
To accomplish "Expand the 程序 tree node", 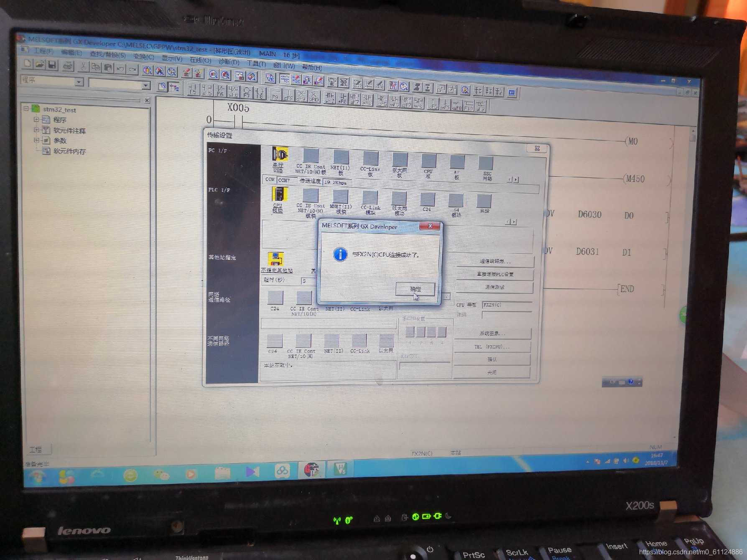I will pos(36,119).
